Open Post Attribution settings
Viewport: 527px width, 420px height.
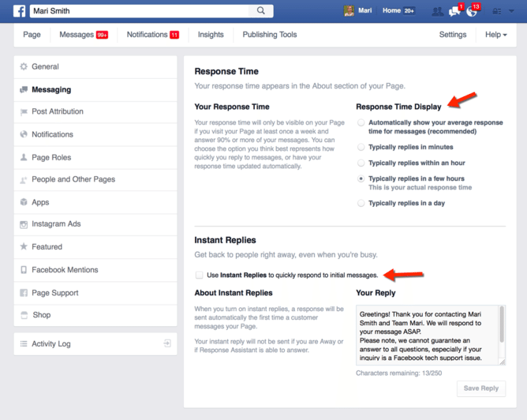point(95,112)
